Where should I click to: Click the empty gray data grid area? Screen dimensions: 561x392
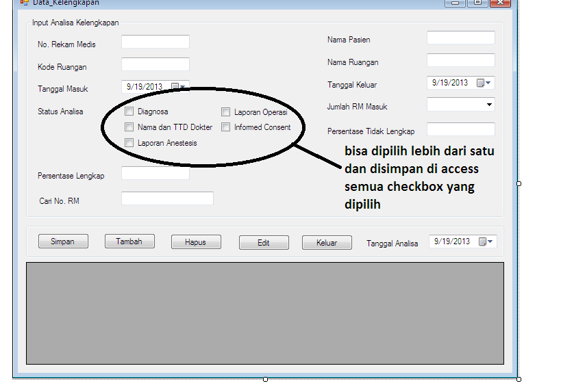pos(265,313)
